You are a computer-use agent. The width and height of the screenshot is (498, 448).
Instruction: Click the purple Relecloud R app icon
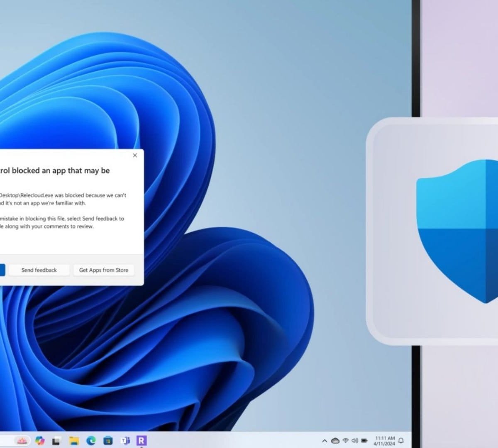pyautogui.click(x=142, y=441)
